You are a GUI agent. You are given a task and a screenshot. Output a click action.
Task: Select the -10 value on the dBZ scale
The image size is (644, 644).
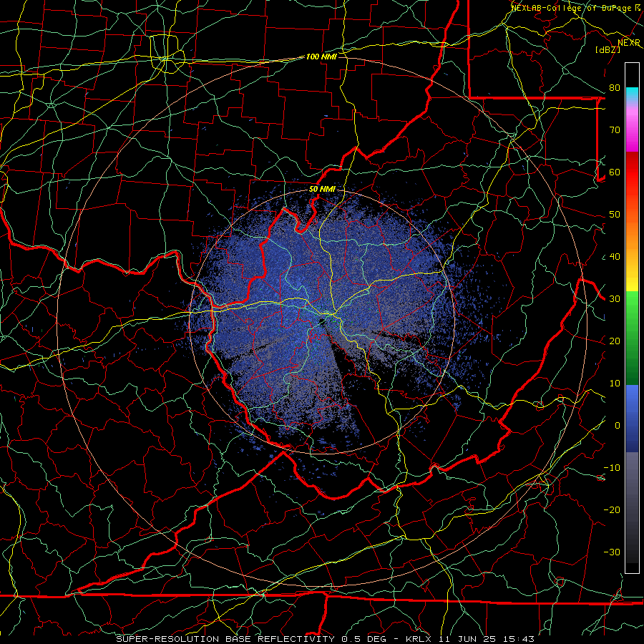[612, 468]
